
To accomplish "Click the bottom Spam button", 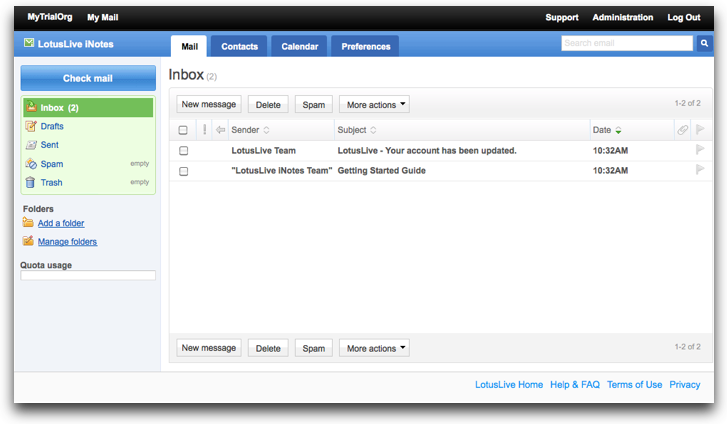I will pyautogui.click(x=314, y=348).
